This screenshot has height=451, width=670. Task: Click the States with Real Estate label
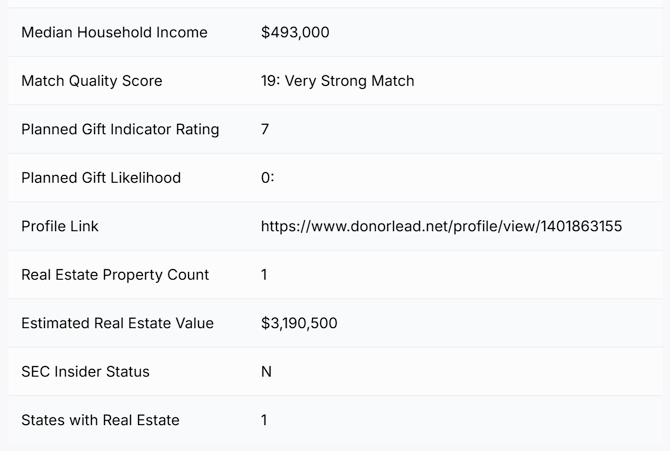coord(100,420)
